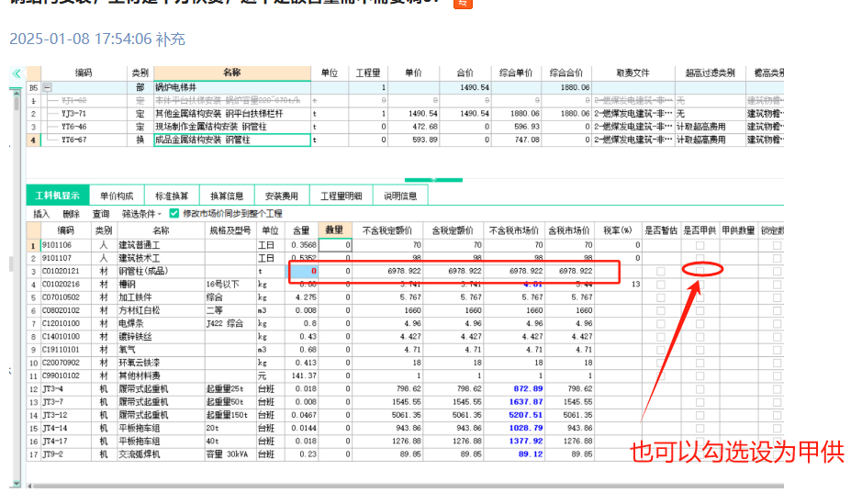Tick lock-quantity checkbox for 建筑普通工 row
The image size is (851, 504).
(778, 245)
